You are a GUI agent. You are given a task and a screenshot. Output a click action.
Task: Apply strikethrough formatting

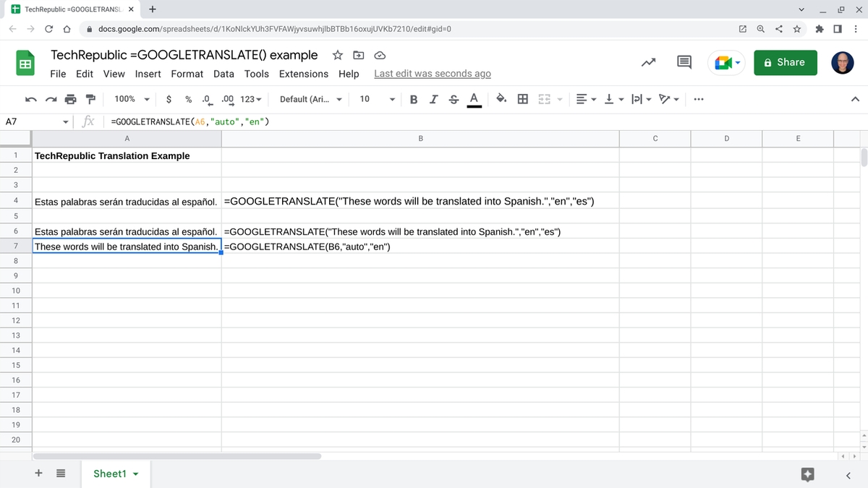tap(453, 98)
